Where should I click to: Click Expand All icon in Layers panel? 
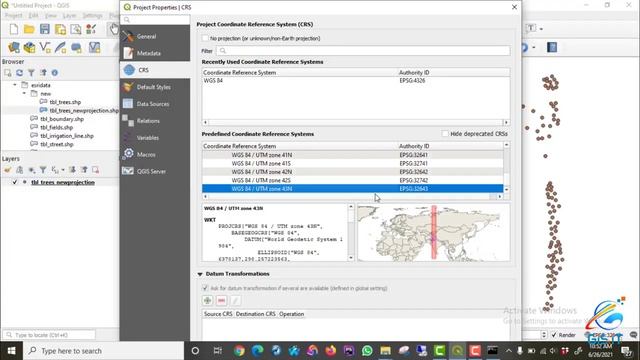(73, 170)
